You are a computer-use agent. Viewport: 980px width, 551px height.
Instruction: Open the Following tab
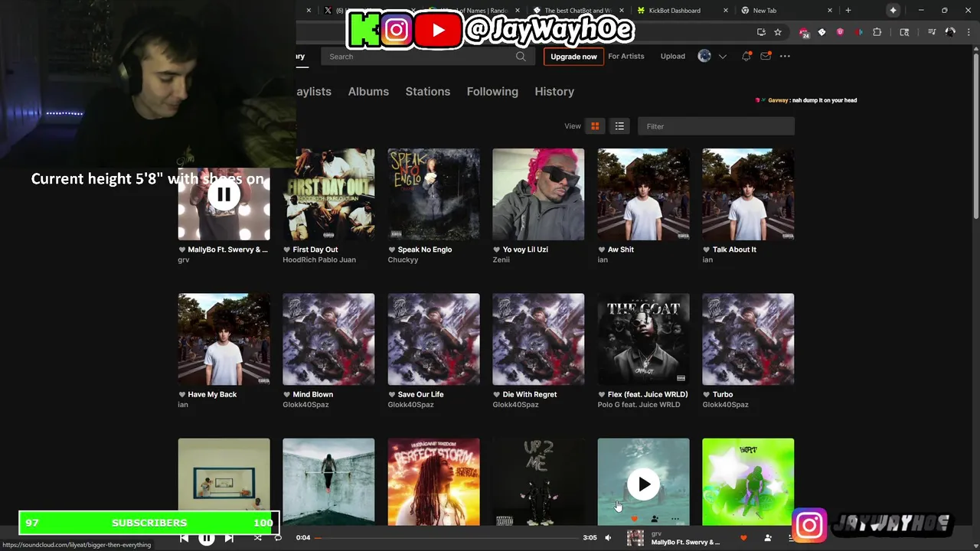492,91
